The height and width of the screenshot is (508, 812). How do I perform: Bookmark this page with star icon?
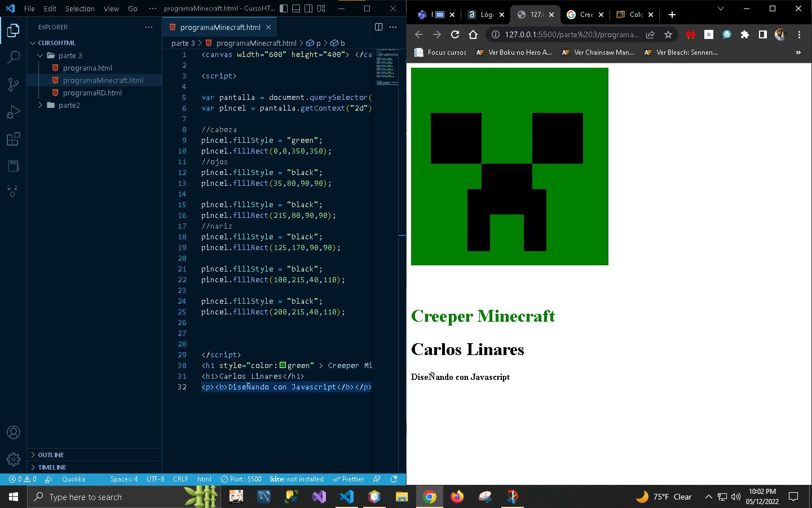click(x=668, y=34)
